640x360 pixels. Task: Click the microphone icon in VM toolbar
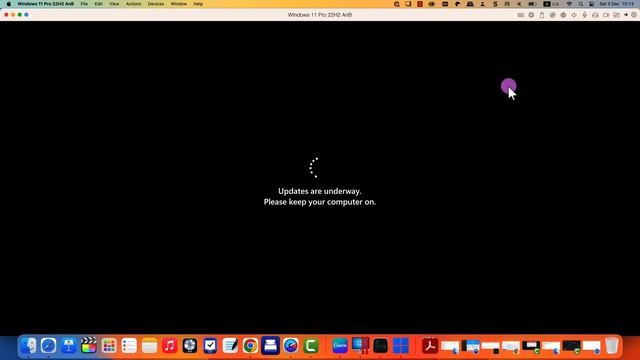click(x=584, y=15)
